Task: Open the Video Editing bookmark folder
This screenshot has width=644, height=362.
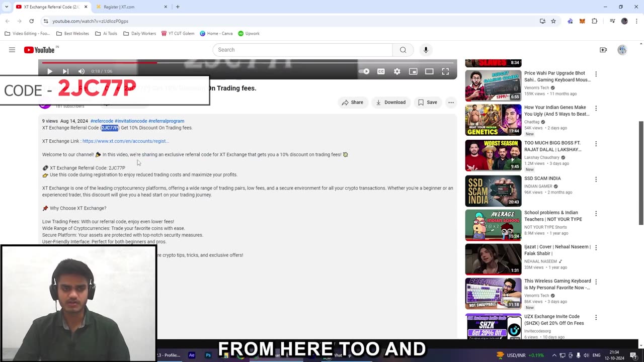Action: click(27, 34)
